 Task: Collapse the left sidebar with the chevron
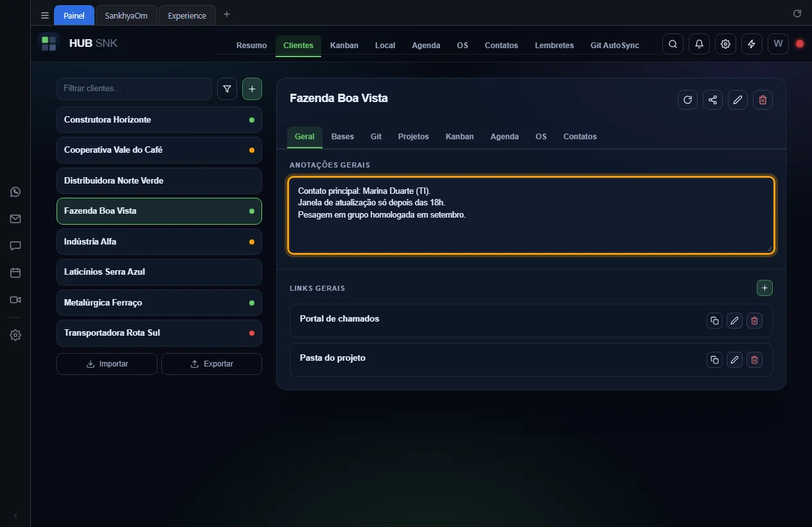coord(15,515)
